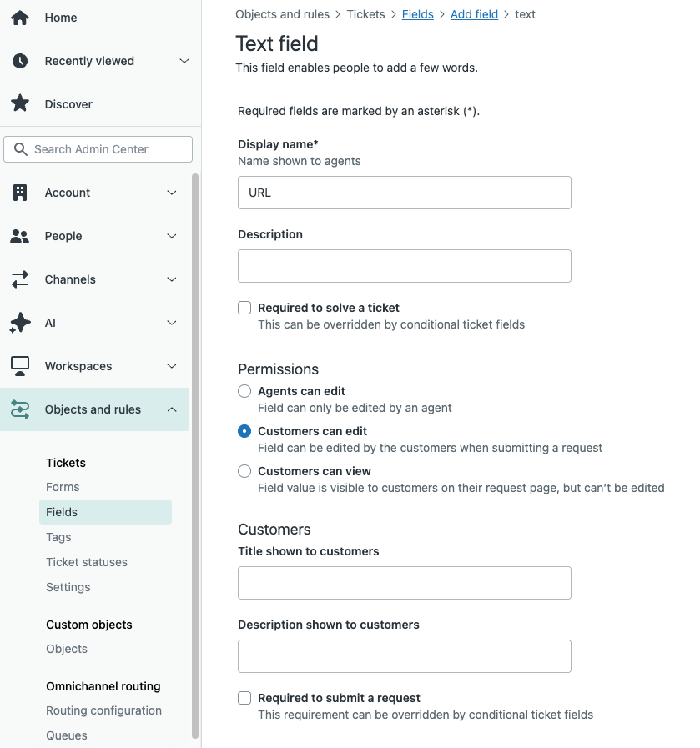Expand the Account section chevron
The width and height of the screenshot is (700, 748).
172,193
